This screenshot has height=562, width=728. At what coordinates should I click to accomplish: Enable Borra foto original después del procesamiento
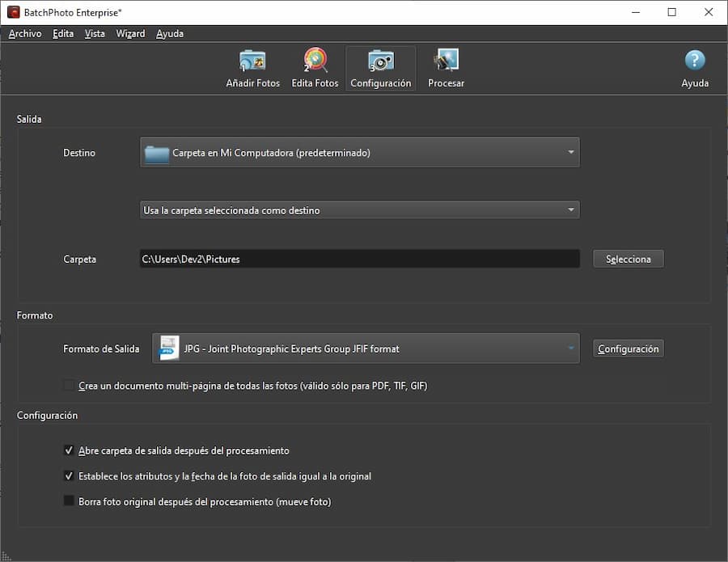[x=69, y=501]
